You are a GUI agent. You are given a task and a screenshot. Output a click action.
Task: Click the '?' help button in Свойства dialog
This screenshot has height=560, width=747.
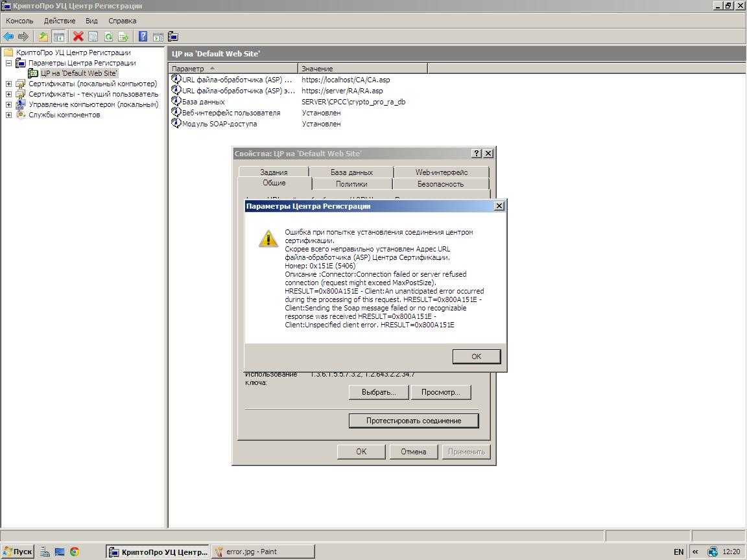pos(477,154)
